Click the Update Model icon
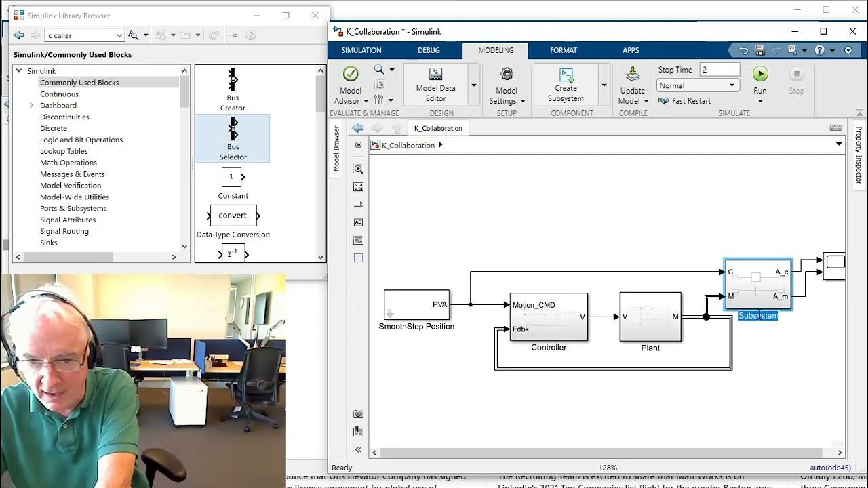 633,74
